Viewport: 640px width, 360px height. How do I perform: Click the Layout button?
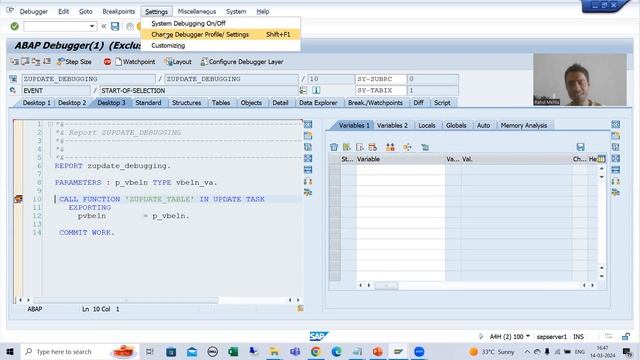(x=178, y=62)
